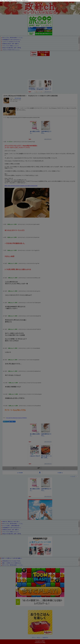80x644 pixels.
Task: Click the green arrow on the brain-training game ad
Action: pos(18,602)
